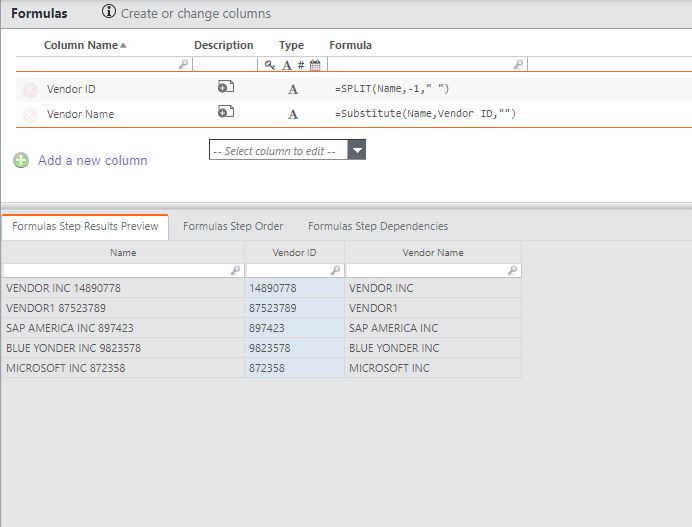This screenshot has width=692, height=527.
Task: Click the green plus add-column icon
Action: pyautogui.click(x=21, y=160)
